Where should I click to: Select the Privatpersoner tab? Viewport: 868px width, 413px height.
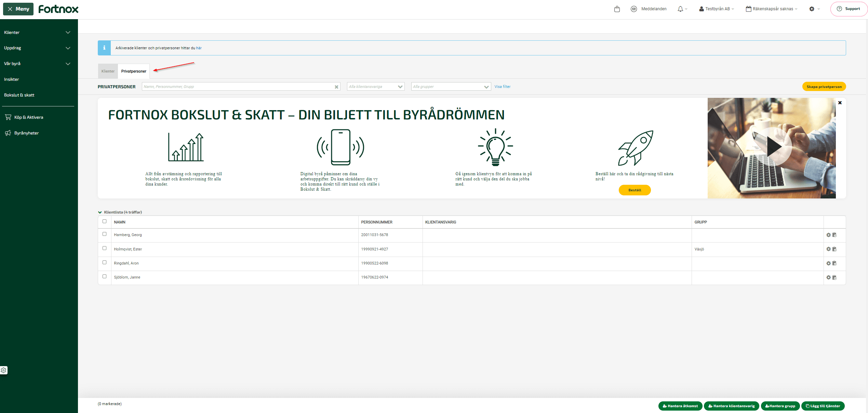134,71
